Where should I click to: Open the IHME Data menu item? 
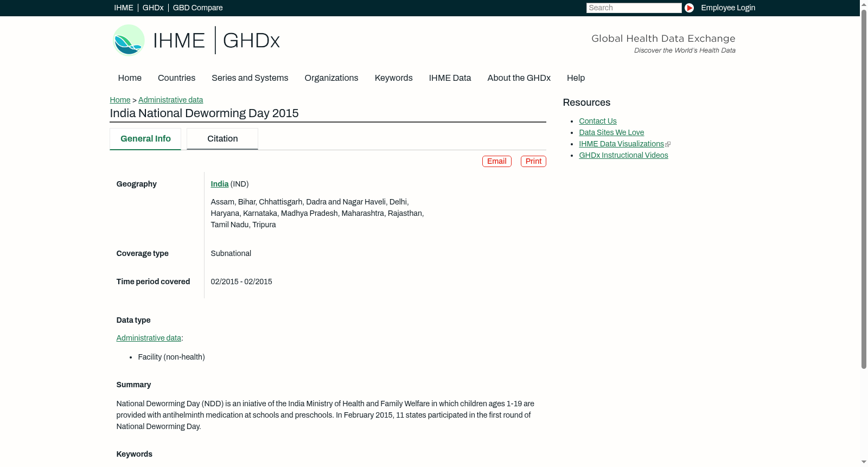[x=450, y=78]
